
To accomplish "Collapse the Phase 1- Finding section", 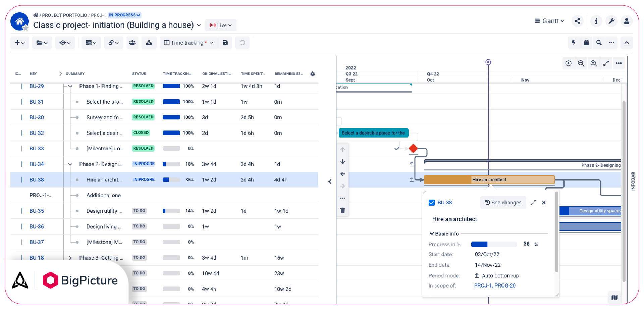I will [70, 86].
